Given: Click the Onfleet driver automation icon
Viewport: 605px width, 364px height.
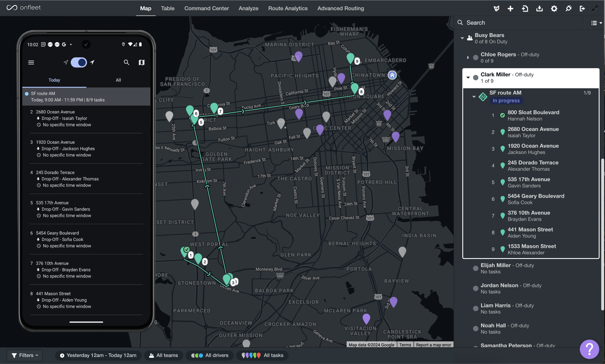Looking at the screenshot, I should click(x=496, y=8).
